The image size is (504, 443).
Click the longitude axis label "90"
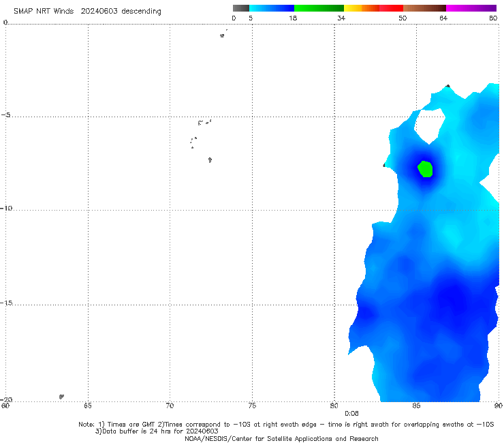pyautogui.click(x=499, y=406)
